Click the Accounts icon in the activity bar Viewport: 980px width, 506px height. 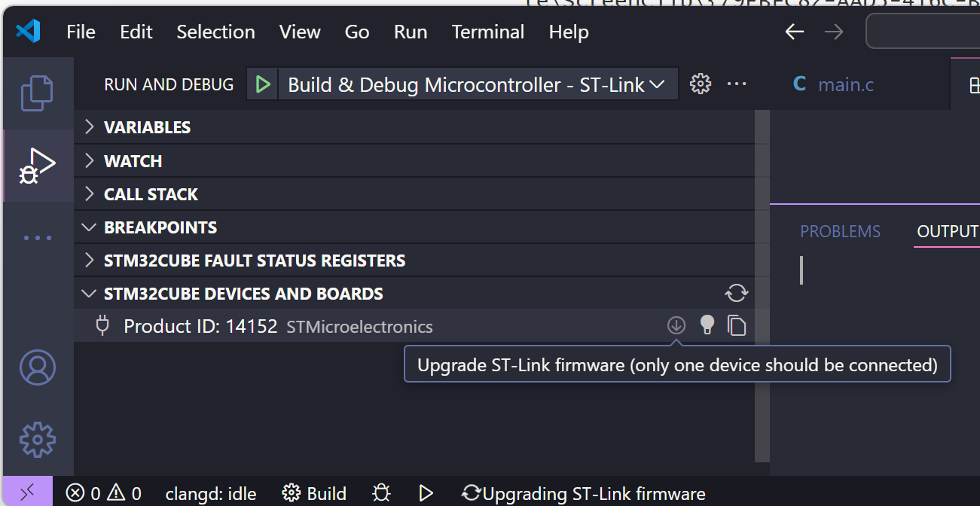pos(38,367)
